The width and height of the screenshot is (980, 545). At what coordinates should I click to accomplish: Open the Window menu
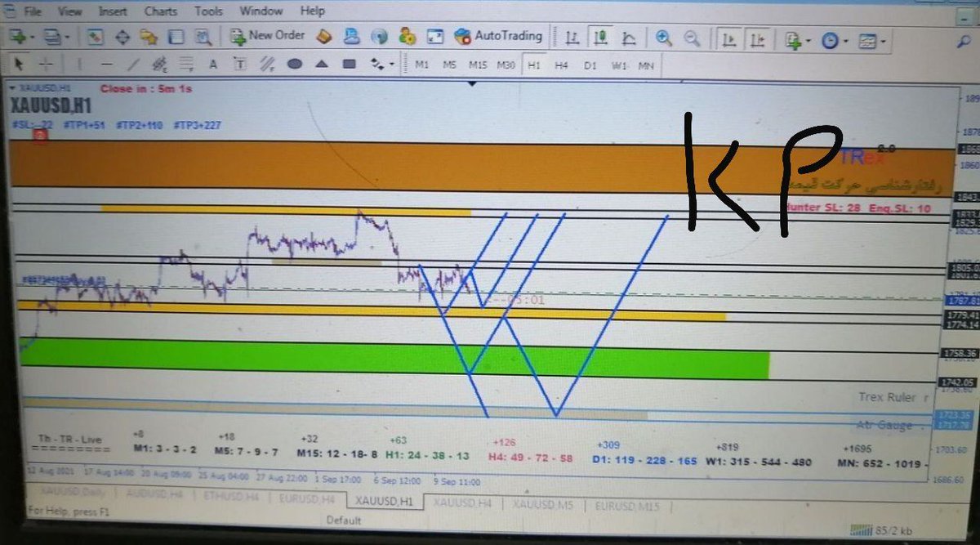click(x=261, y=11)
